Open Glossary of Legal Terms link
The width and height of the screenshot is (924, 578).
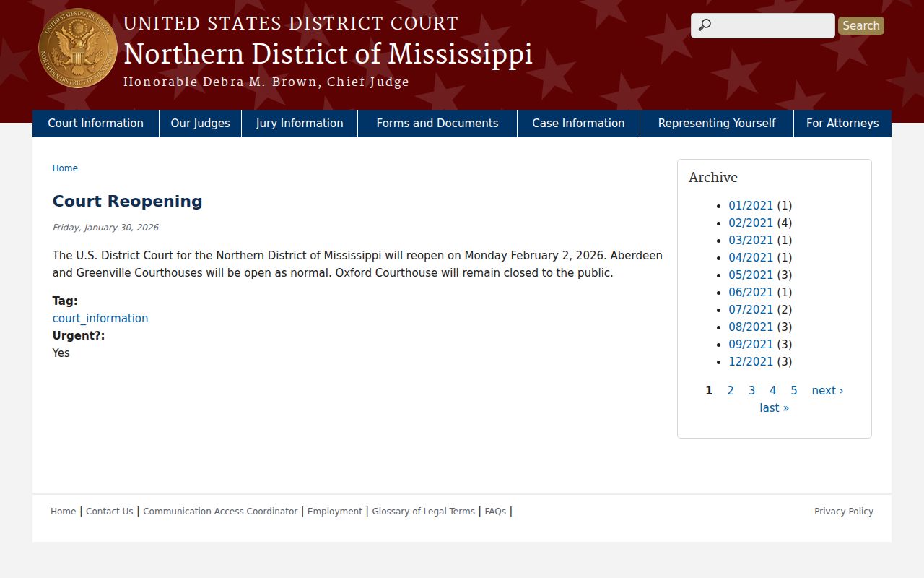(x=424, y=512)
